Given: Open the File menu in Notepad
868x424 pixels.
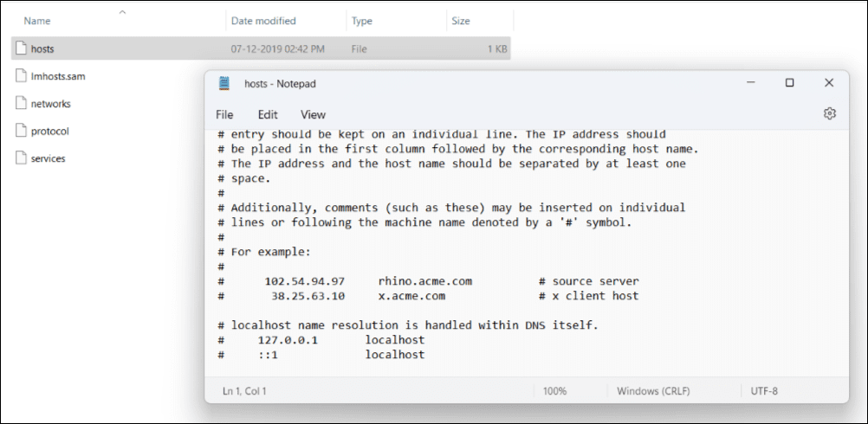Looking at the screenshot, I should (x=224, y=115).
